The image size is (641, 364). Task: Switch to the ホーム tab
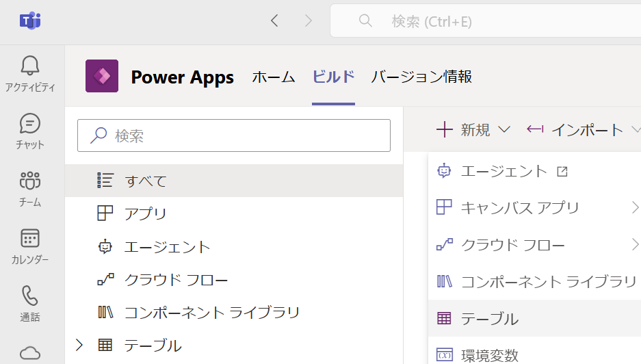[274, 77]
